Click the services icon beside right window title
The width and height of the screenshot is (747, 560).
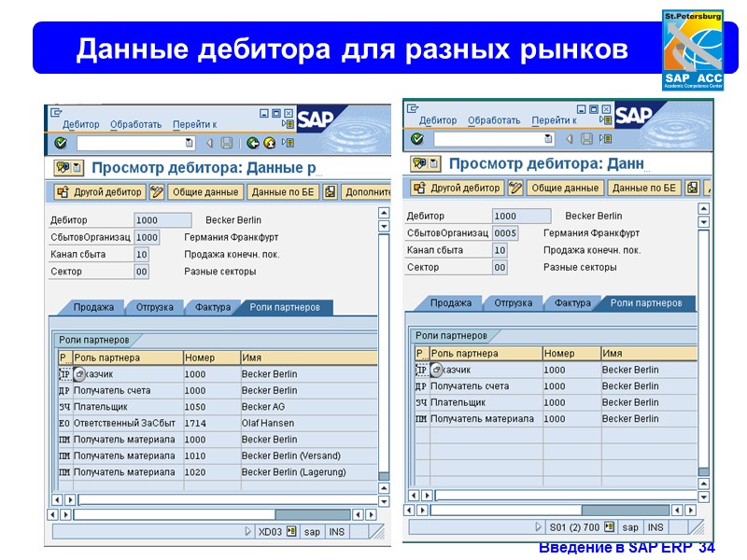(426, 163)
